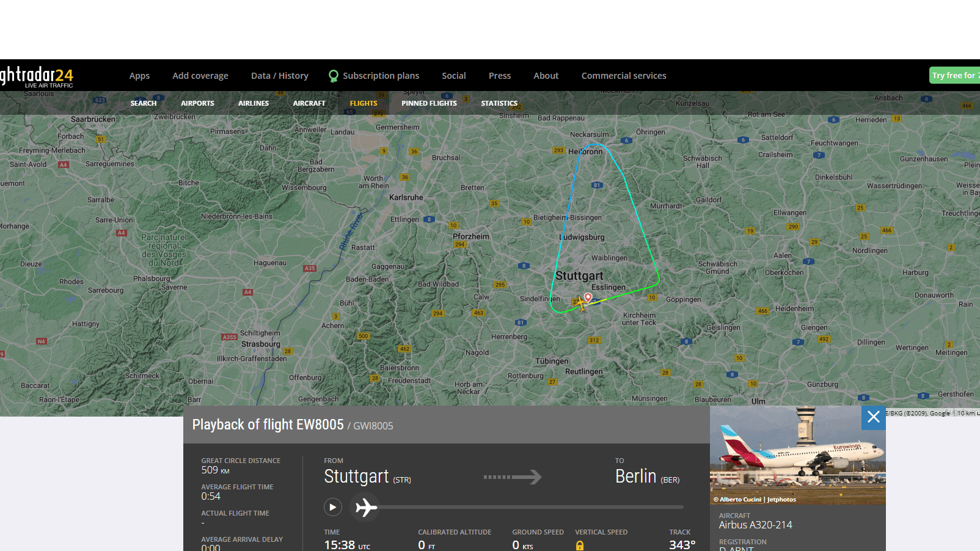Click the calibrated altitude 0 FT value

tap(426, 545)
